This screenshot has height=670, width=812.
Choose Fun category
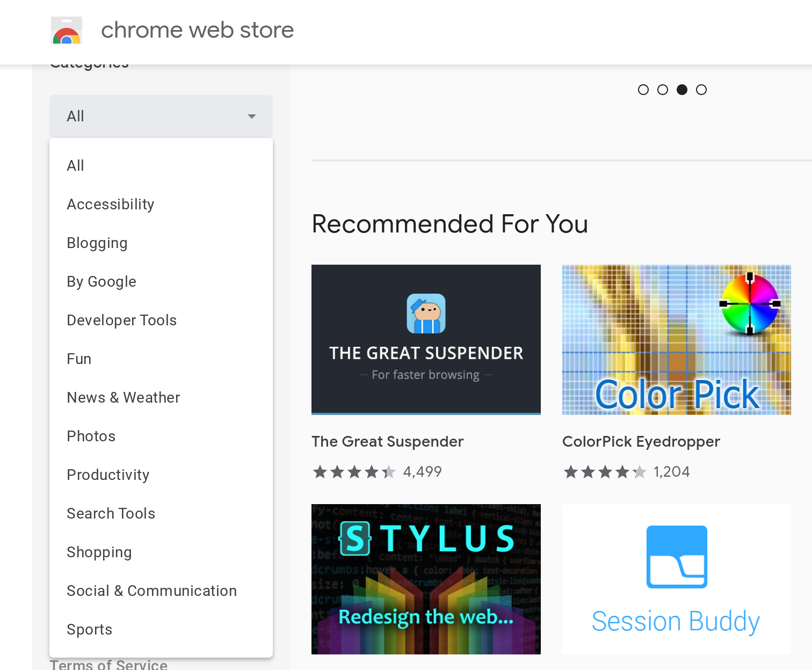pyautogui.click(x=161, y=359)
